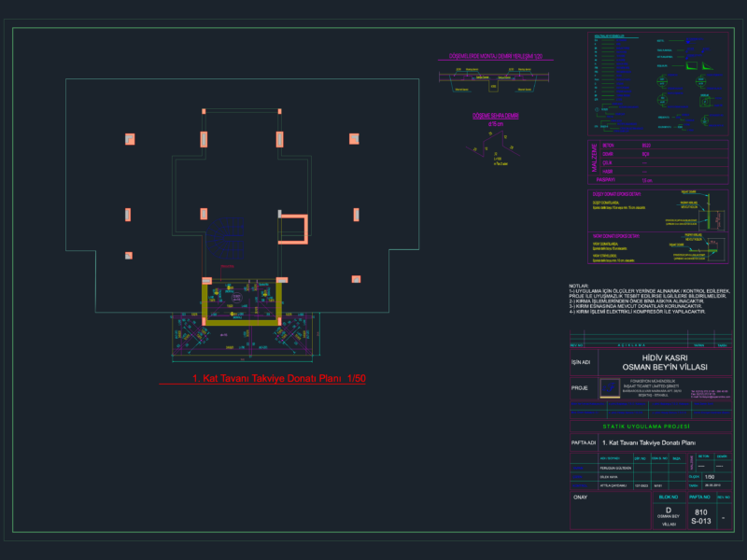
Task: Click the 'STATİK UYGULAMA PROJESİ' green heading
Action: click(x=646, y=427)
